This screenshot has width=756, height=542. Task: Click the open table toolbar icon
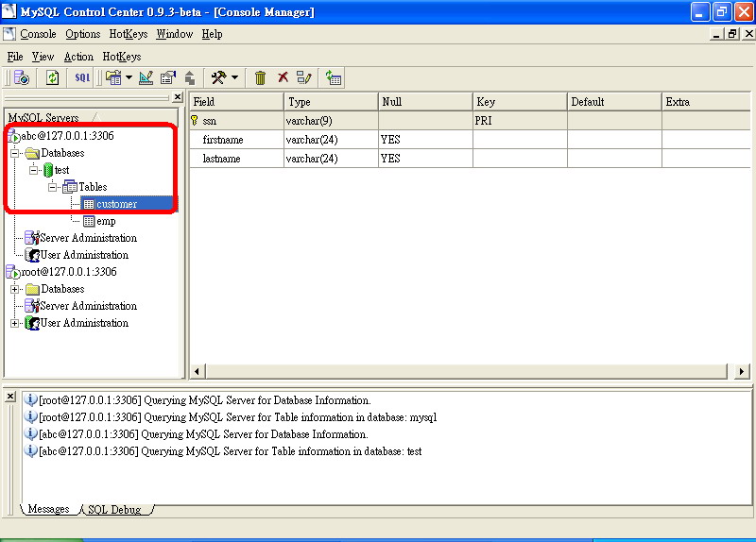click(x=113, y=77)
